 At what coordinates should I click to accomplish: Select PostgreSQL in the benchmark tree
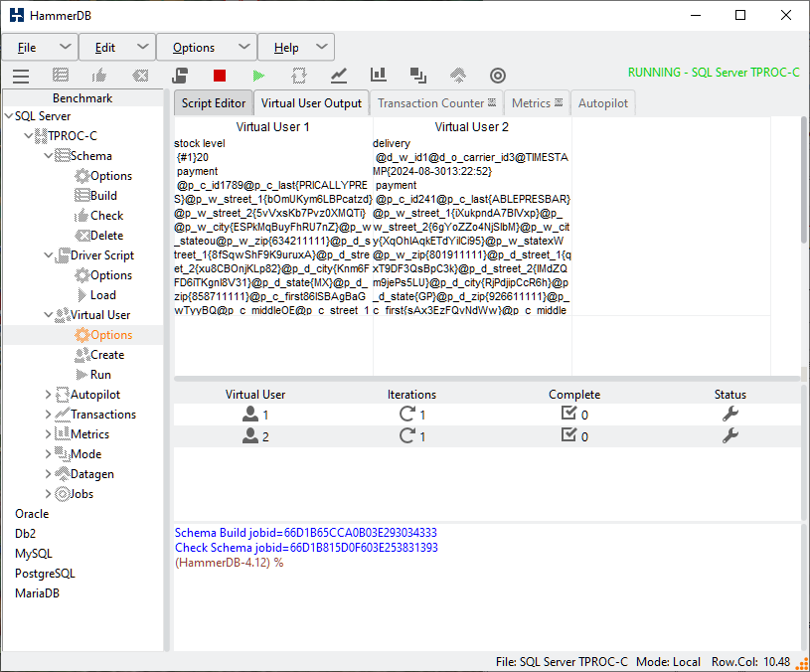[45, 574]
